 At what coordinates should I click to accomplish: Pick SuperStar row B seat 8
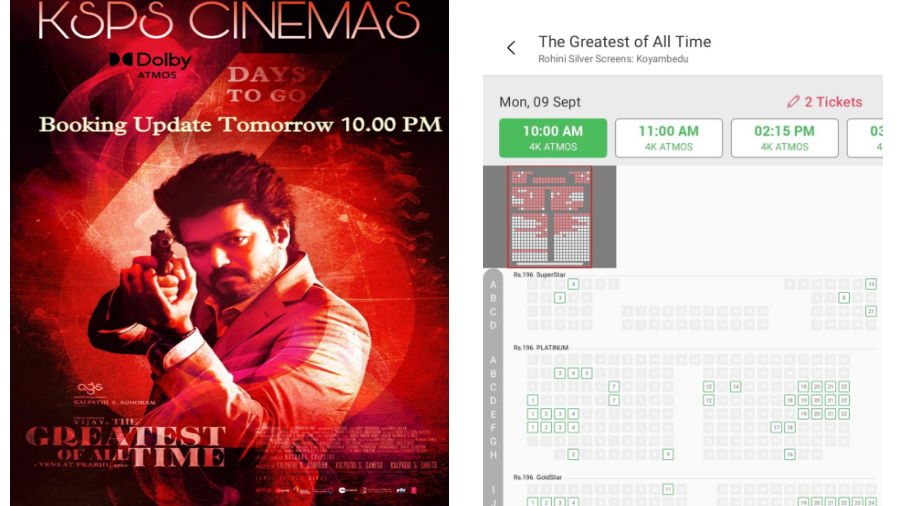pyautogui.click(x=844, y=298)
